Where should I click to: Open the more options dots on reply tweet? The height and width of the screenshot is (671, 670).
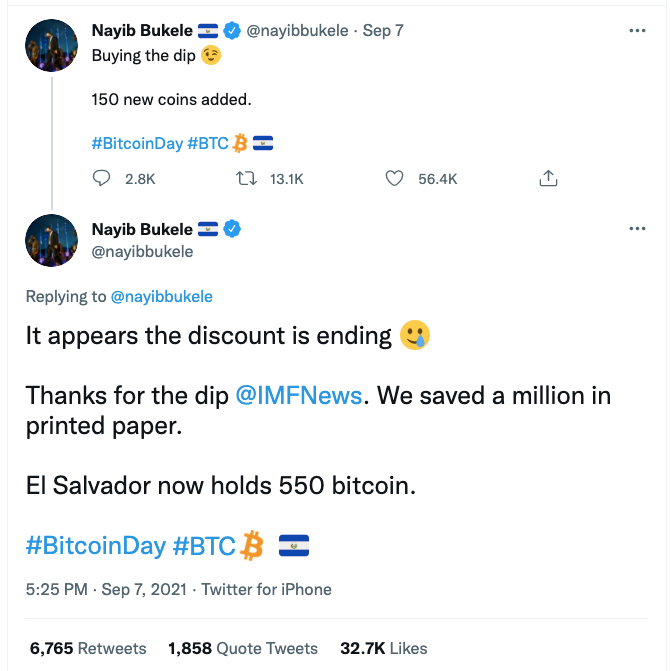tap(637, 229)
